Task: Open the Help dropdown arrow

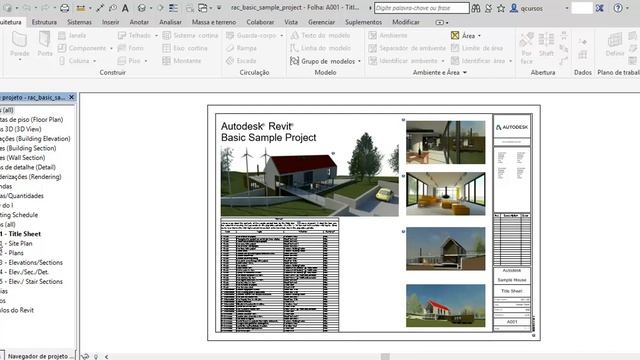Action: pyautogui.click(x=627, y=8)
